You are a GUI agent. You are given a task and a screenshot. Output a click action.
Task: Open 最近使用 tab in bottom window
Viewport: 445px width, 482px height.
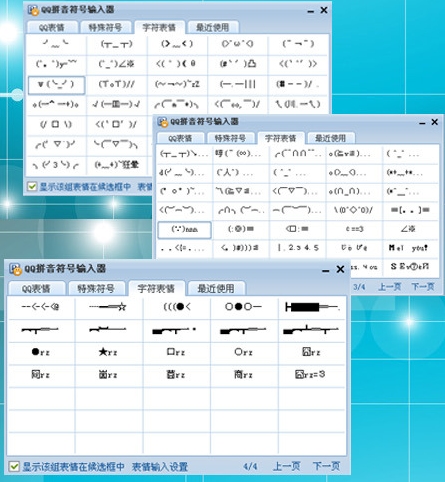click(x=216, y=288)
